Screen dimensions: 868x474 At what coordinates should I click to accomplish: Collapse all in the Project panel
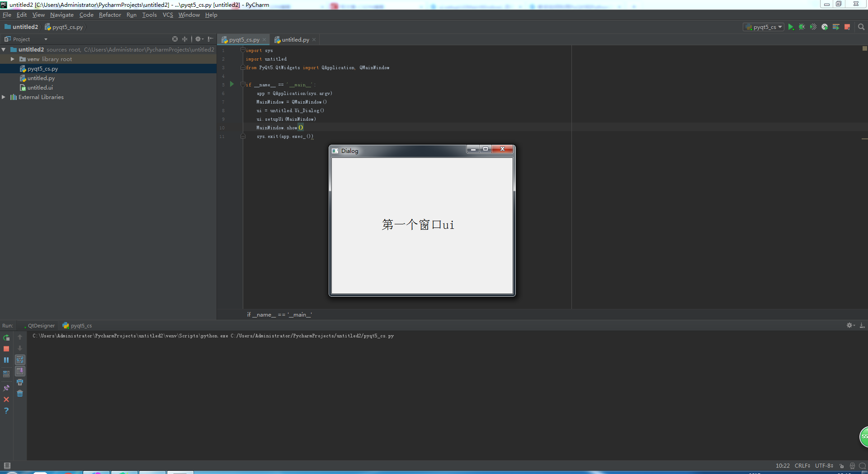(x=184, y=39)
